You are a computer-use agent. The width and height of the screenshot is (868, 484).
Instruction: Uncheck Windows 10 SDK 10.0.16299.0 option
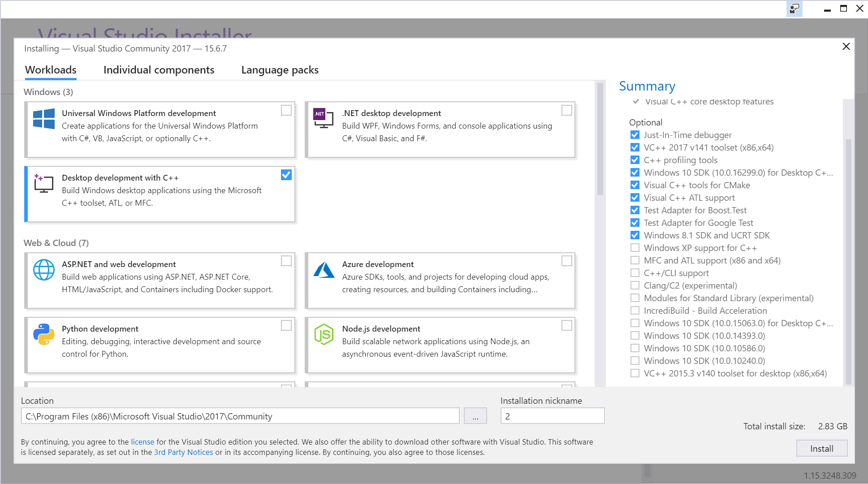[x=635, y=173]
